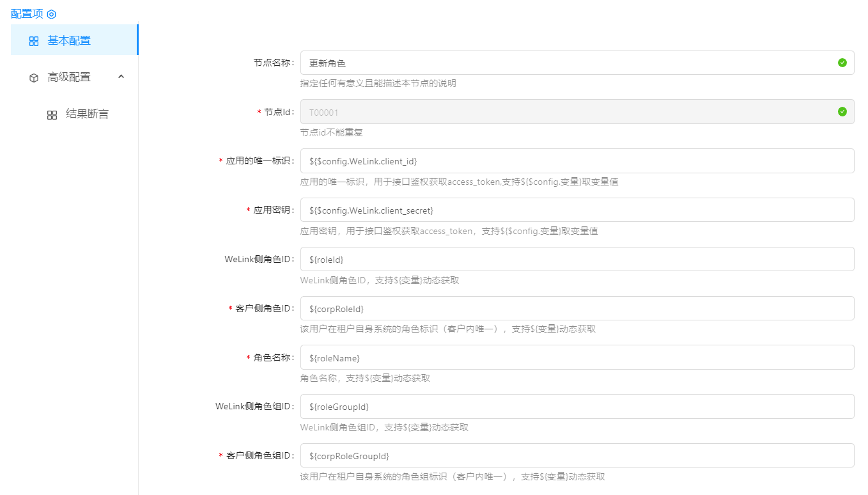
Task: Focus the WeLink侧角色ID input field
Action: pos(577,259)
